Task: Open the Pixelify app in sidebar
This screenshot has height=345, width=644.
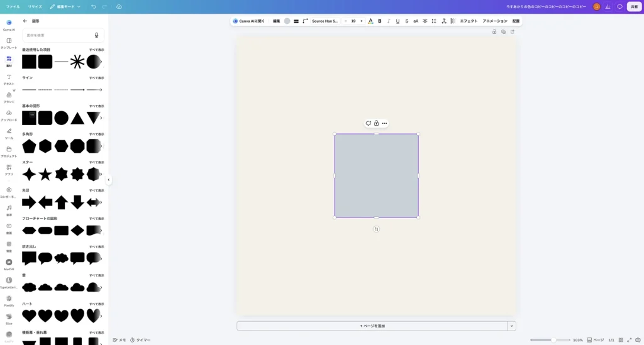Action: point(9,300)
